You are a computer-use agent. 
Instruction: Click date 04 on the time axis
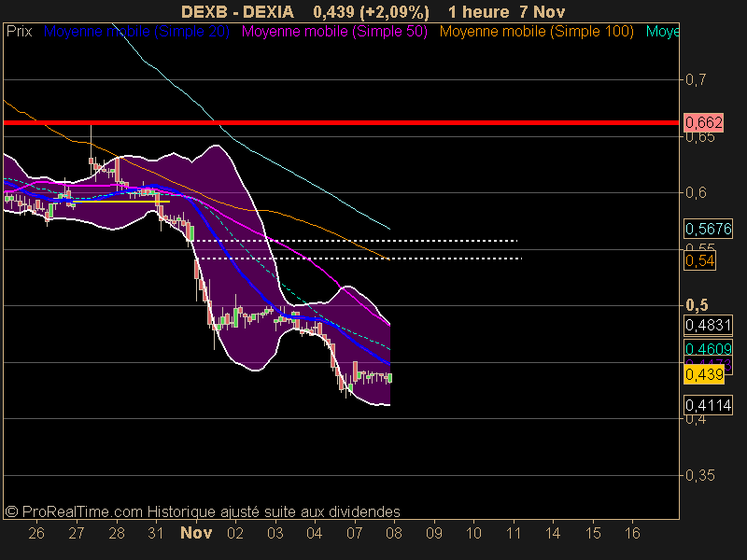click(315, 533)
